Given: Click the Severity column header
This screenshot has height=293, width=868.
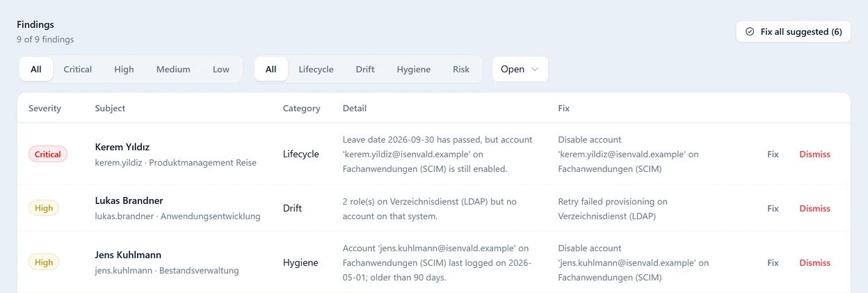Looking at the screenshot, I should tap(45, 109).
